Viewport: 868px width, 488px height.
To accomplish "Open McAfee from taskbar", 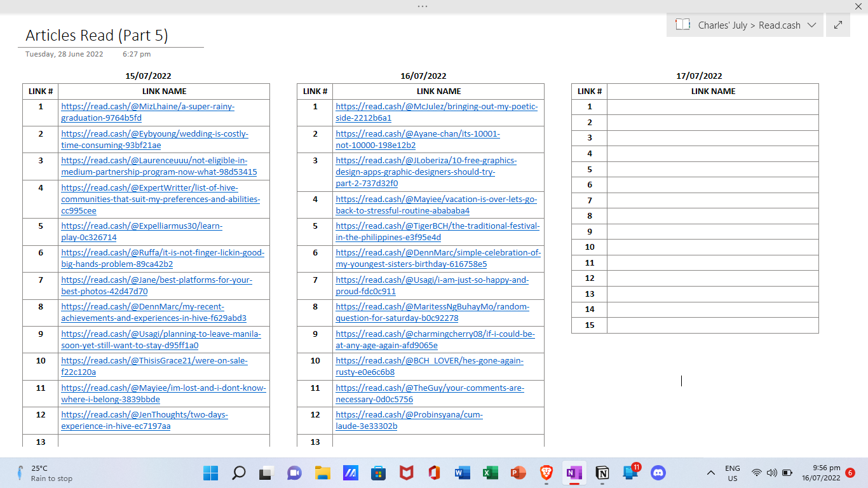I will [406, 473].
